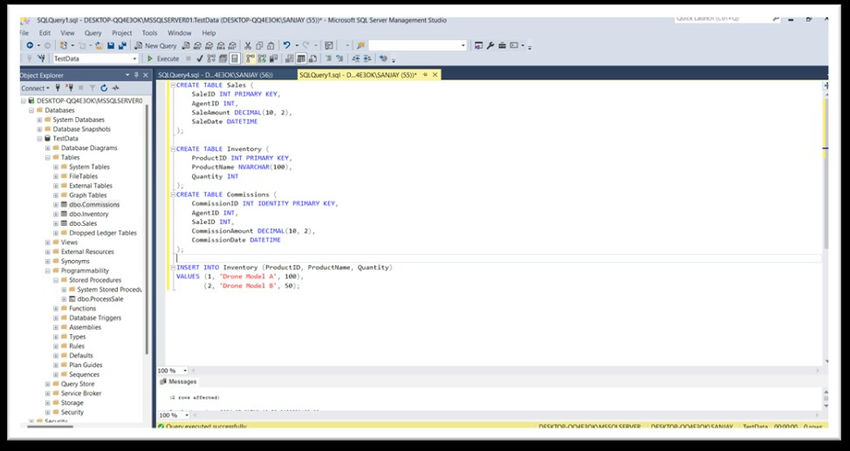Select the Query Store folder
Viewport: 850px width, 451px height.
[78, 384]
